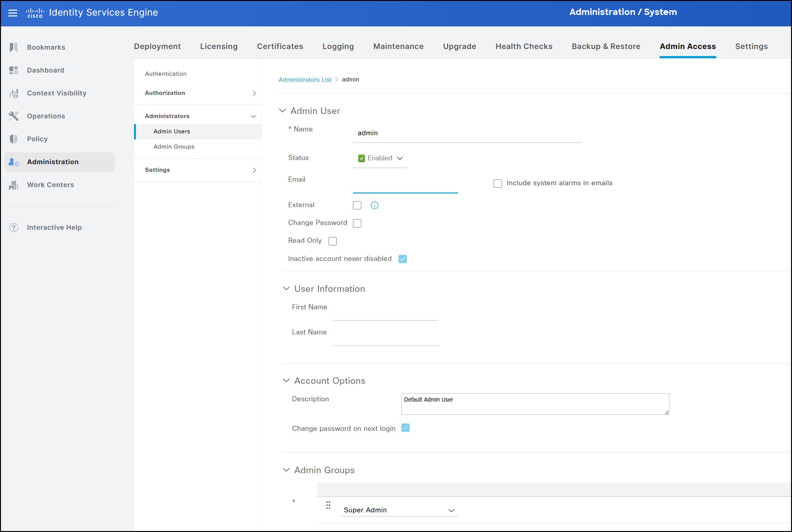Click the Administrators List breadcrumb link
The image size is (792, 532).
(305, 80)
